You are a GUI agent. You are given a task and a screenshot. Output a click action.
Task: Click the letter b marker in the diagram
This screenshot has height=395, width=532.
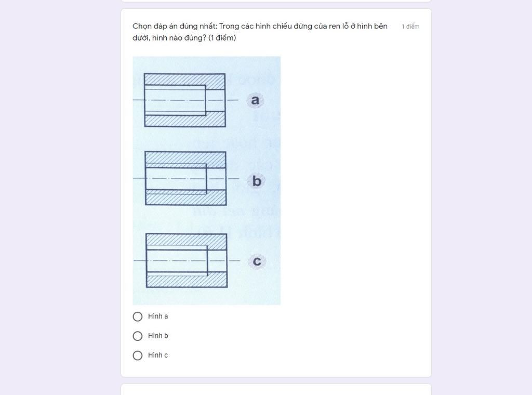click(x=255, y=181)
